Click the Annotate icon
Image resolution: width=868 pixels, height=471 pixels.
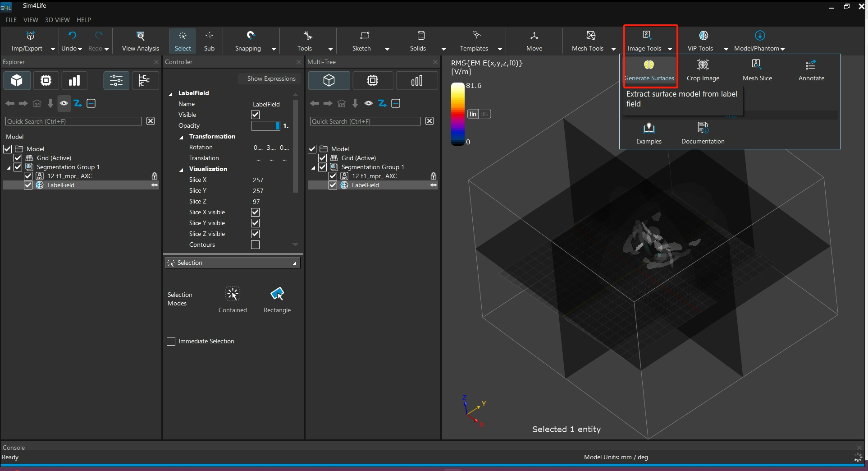click(811, 65)
